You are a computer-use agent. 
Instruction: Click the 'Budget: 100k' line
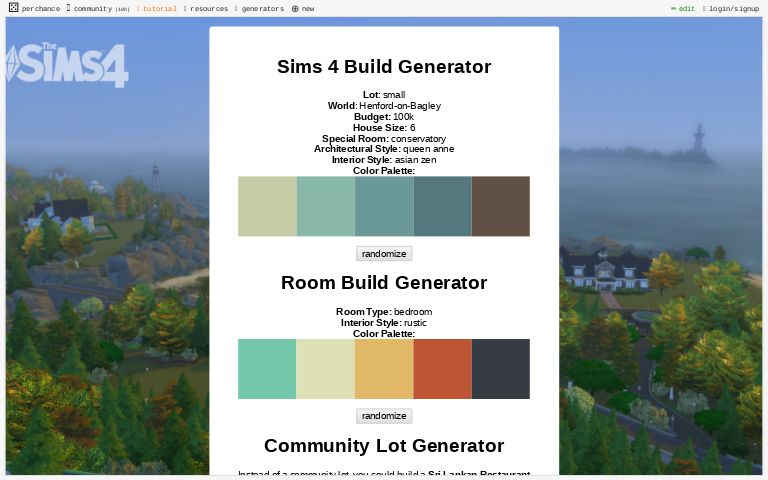384,117
